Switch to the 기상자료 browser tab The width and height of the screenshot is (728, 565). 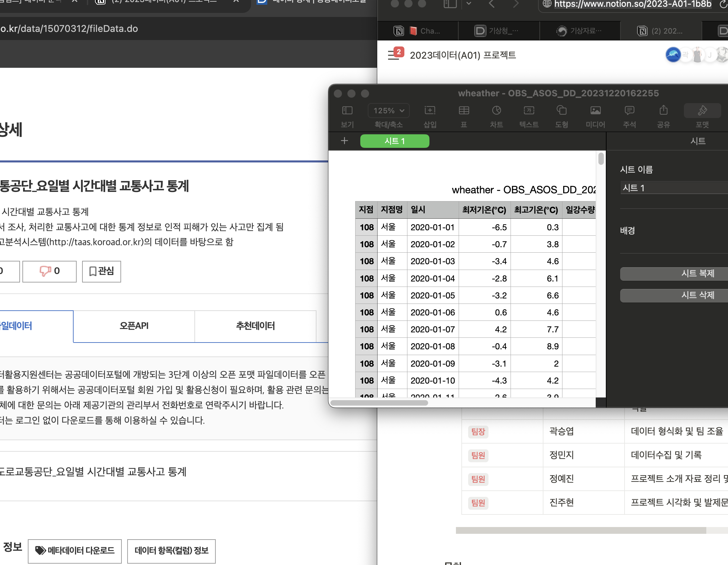tap(580, 31)
